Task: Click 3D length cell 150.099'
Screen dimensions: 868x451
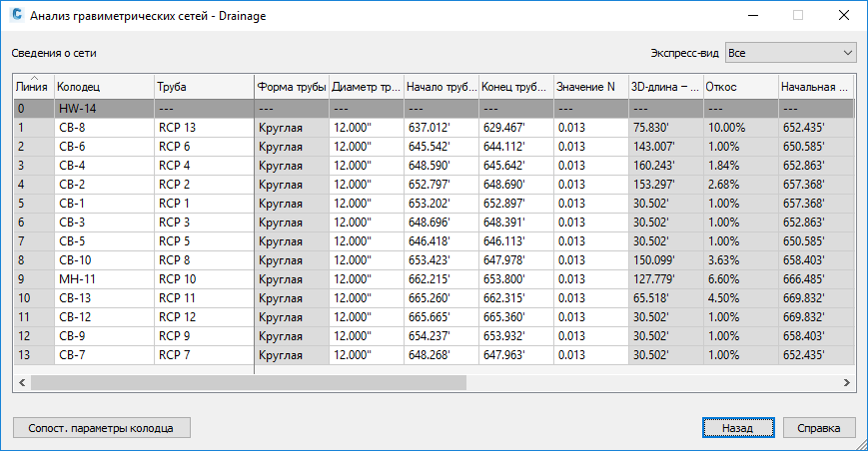Action: (666, 260)
